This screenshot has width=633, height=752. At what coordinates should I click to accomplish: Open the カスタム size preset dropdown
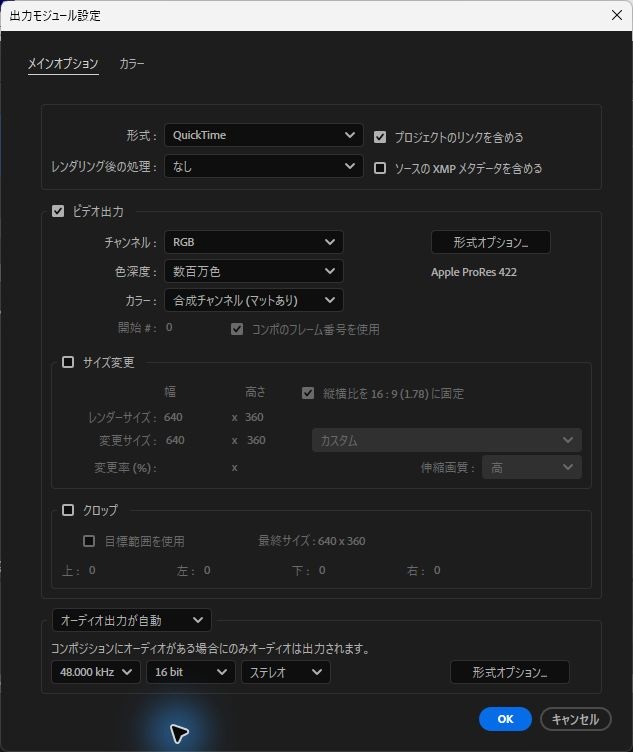(446, 440)
